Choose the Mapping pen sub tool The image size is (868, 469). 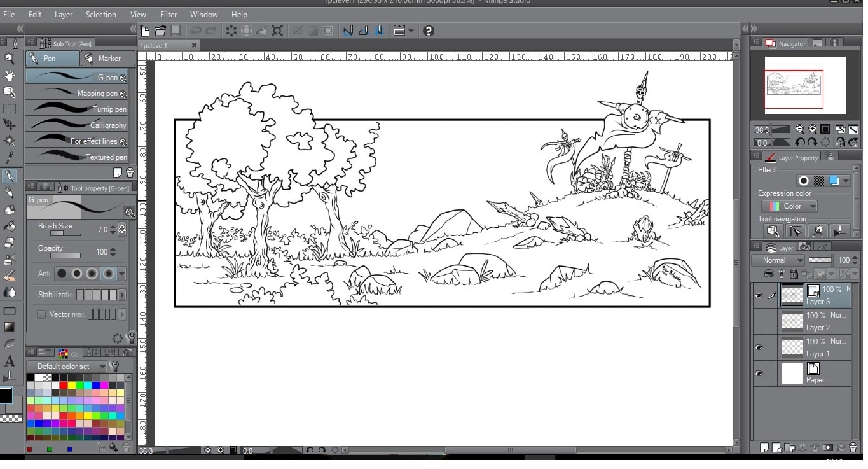(x=77, y=93)
